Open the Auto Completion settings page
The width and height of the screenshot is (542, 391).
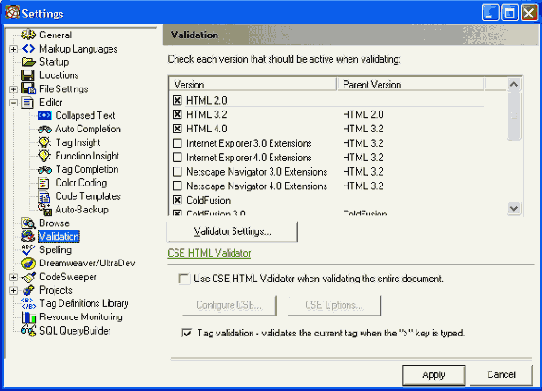tap(88, 129)
